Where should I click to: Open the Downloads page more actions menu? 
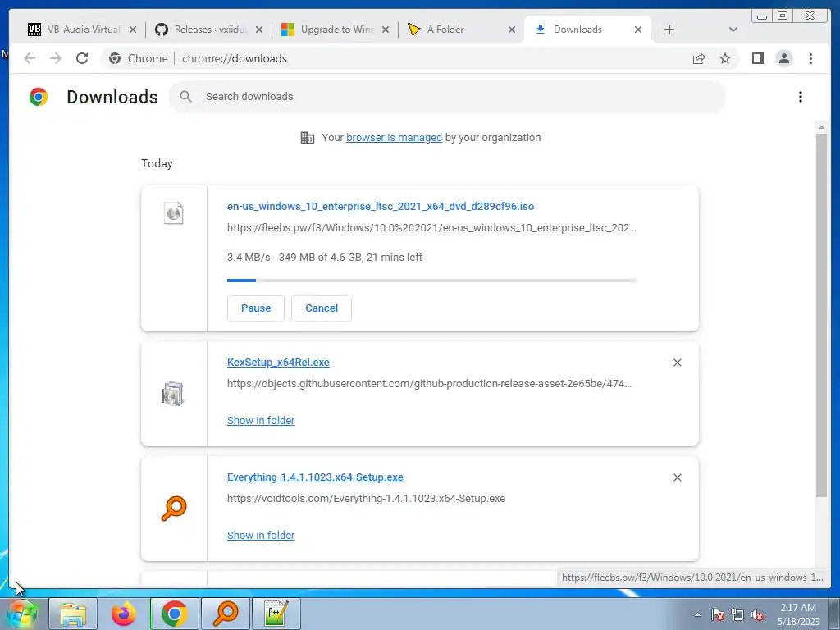(x=801, y=97)
